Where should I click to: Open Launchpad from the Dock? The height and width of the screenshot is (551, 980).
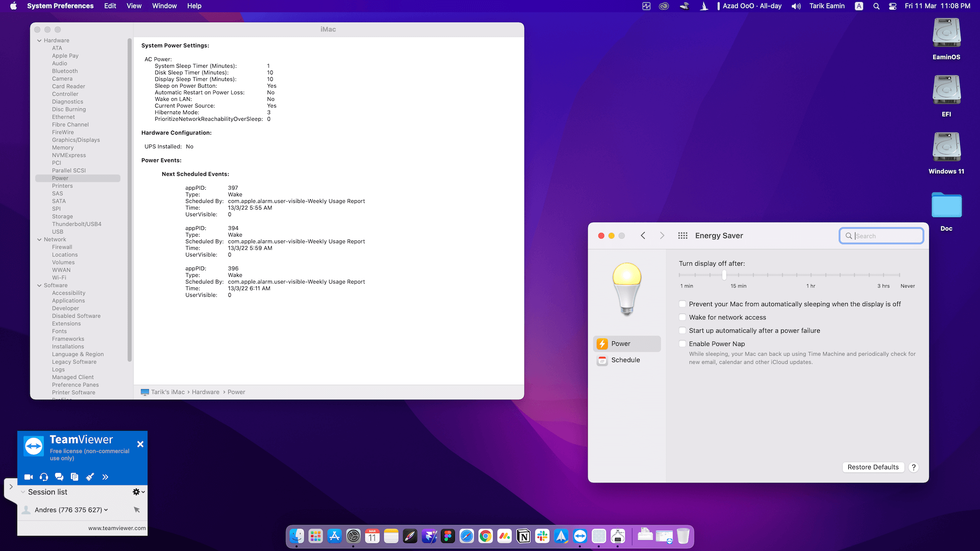[315, 536]
